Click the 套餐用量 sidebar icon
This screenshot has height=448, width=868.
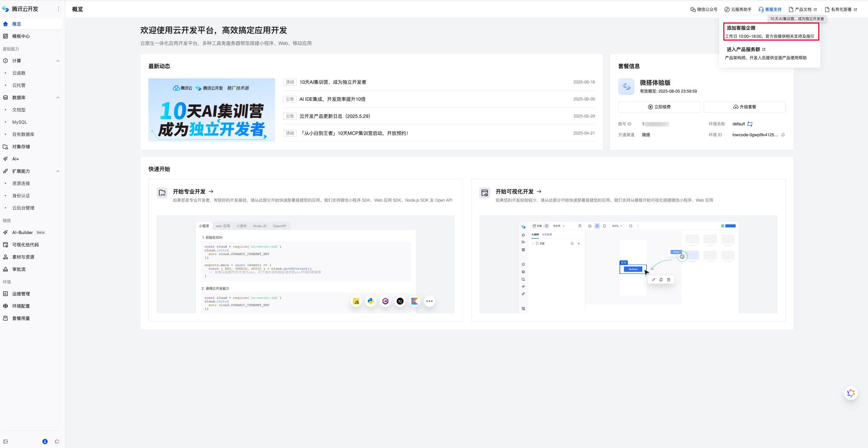click(5, 318)
